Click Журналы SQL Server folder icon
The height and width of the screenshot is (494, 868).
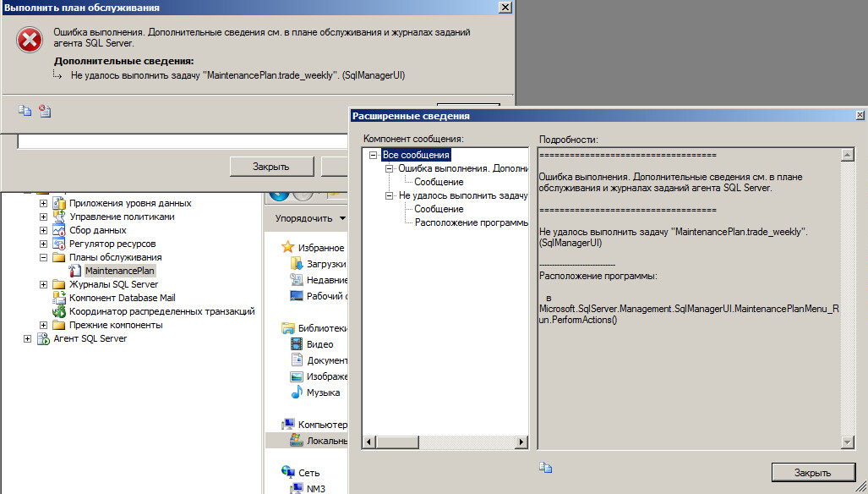pos(58,285)
